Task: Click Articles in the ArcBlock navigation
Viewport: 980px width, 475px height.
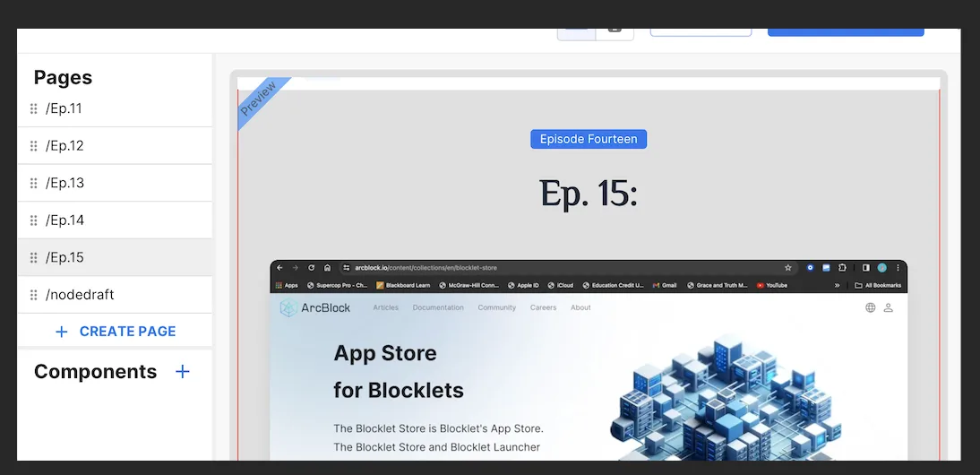Action: (385, 307)
